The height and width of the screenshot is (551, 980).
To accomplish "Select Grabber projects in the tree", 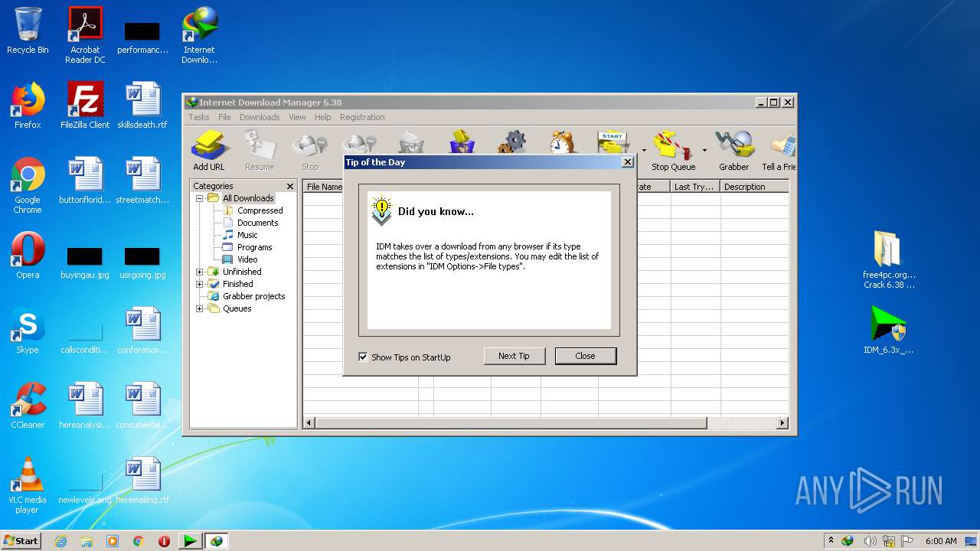I will click(x=253, y=296).
